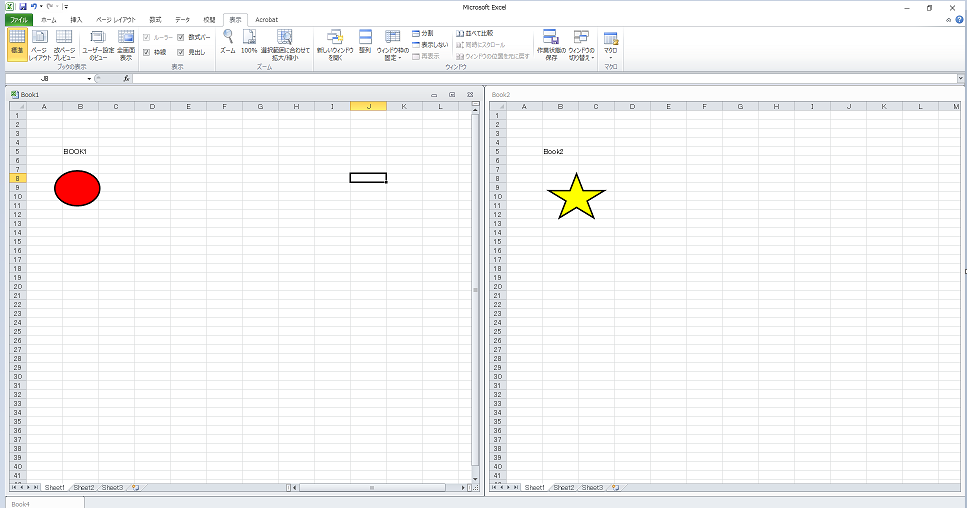The width and height of the screenshot is (967, 508).
Task: Open the Macros (マクロ) dropdown
Action: click(611, 44)
